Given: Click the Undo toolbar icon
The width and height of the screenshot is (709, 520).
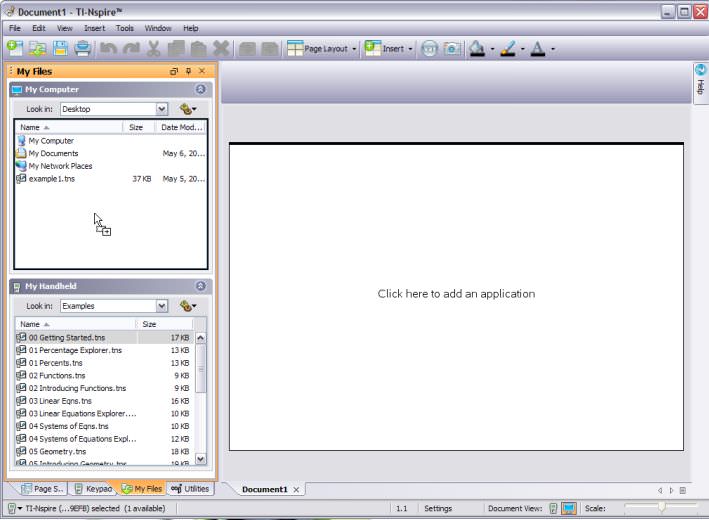Looking at the screenshot, I should pyautogui.click(x=108, y=48).
